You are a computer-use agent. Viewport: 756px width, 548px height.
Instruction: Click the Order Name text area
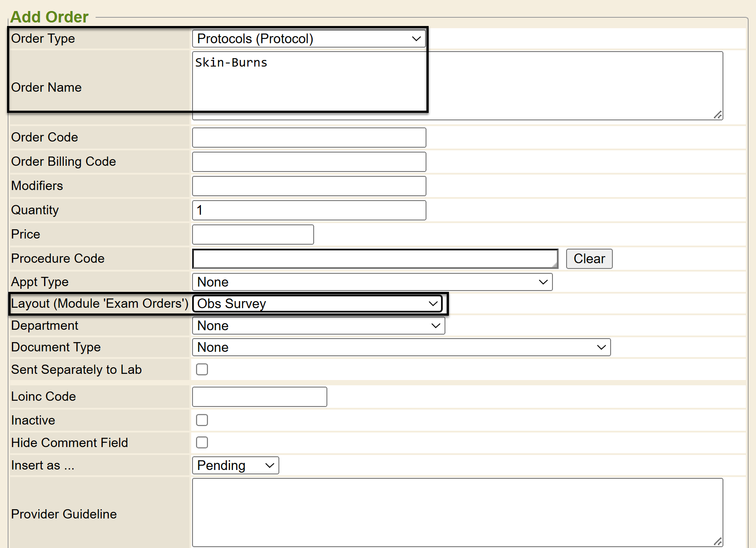457,86
